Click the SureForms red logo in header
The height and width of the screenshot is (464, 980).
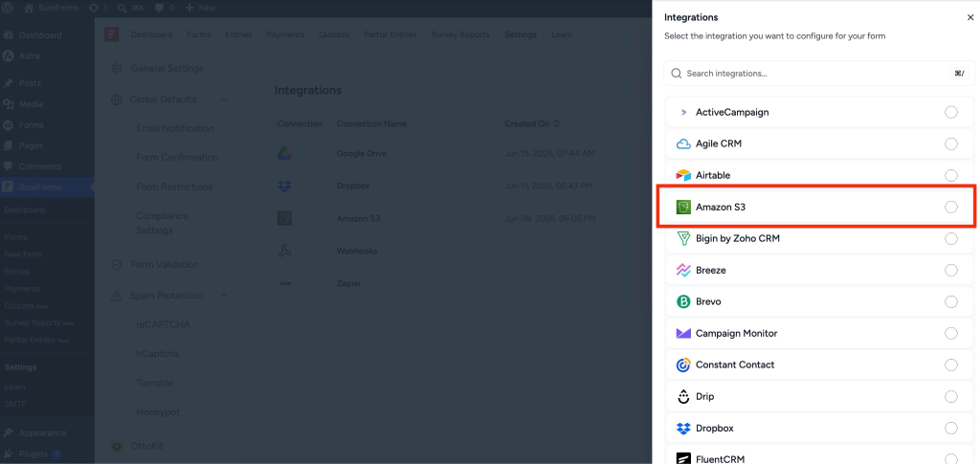click(x=111, y=34)
